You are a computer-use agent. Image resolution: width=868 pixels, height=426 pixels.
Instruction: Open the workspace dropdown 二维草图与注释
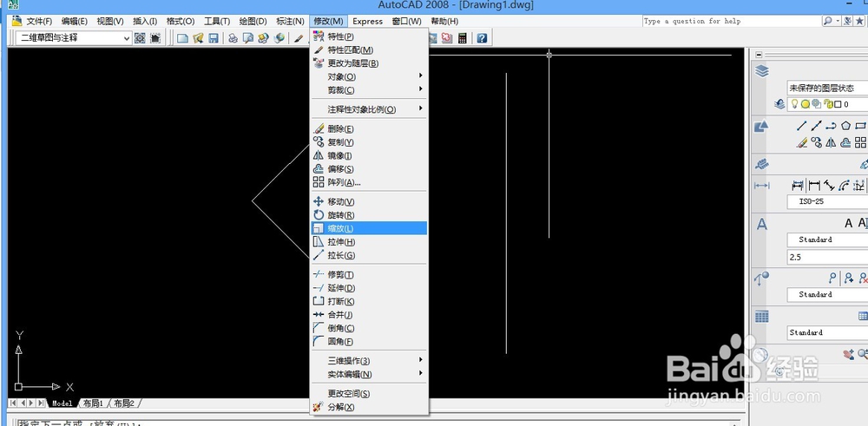coord(74,38)
